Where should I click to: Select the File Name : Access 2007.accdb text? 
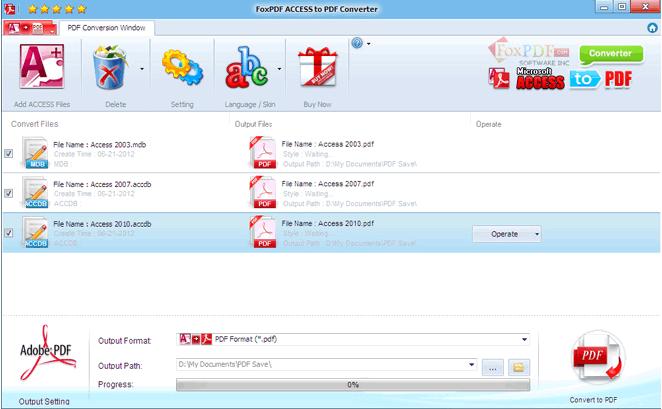point(102,184)
